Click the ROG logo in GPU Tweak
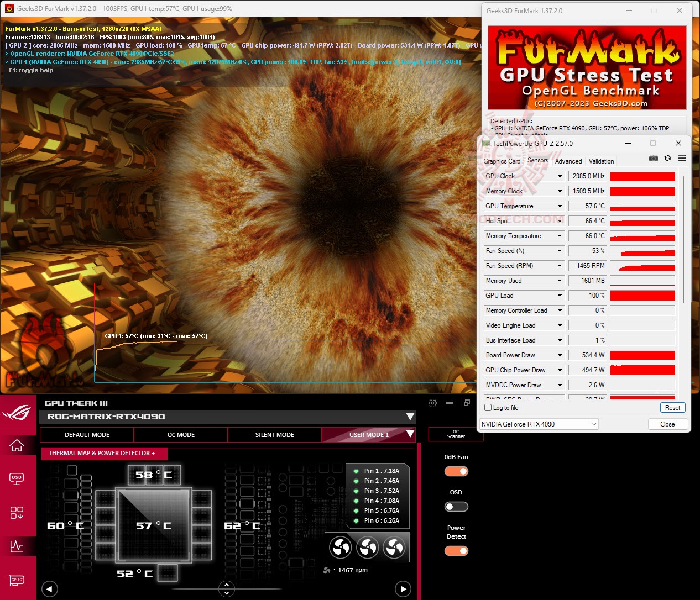The image size is (700, 600). click(x=17, y=412)
